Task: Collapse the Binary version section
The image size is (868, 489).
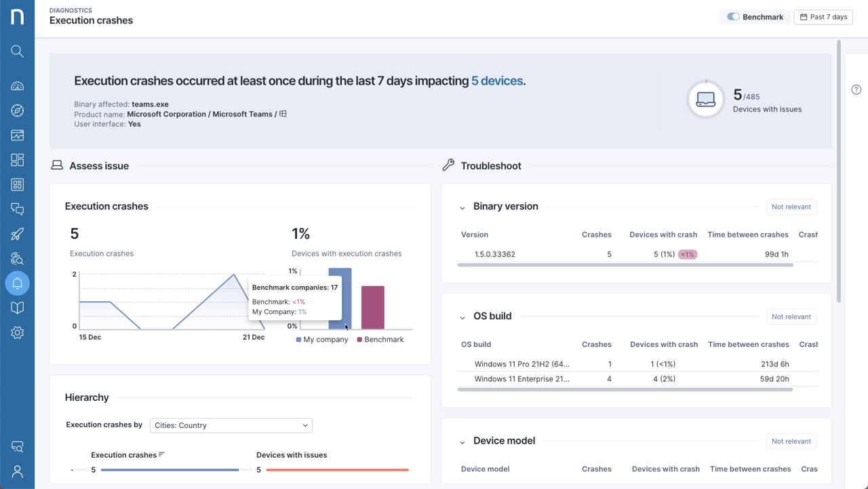Action: [x=462, y=208]
